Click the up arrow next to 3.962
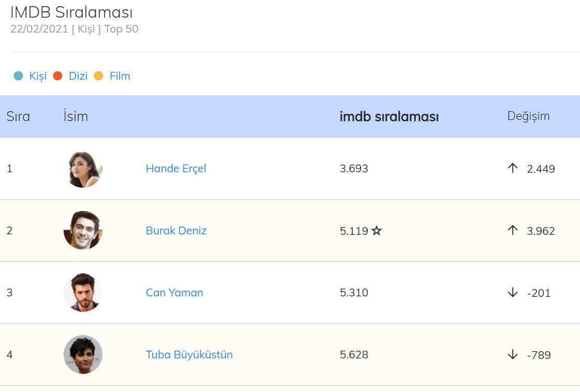 (x=513, y=230)
